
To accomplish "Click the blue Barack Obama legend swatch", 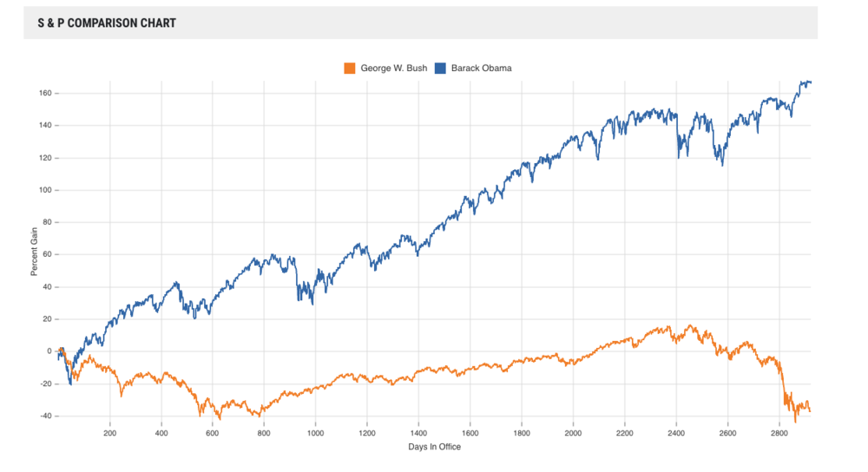I will [x=442, y=68].
